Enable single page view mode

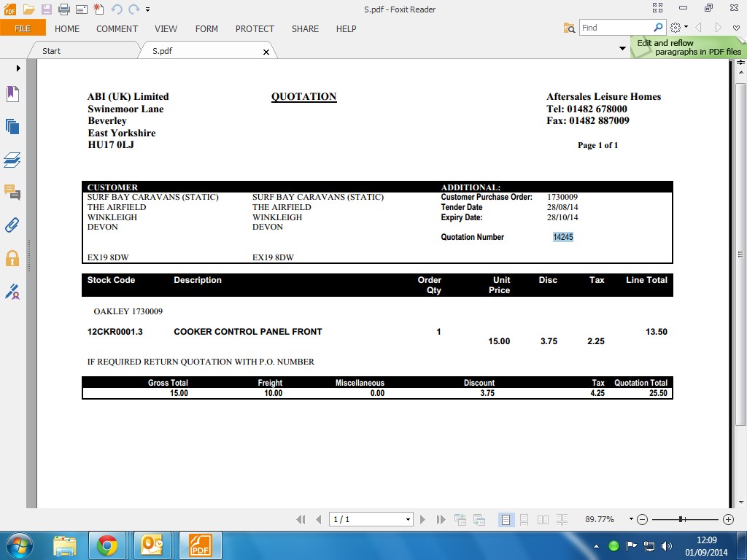pyautogui.click(x=506, y=520)
